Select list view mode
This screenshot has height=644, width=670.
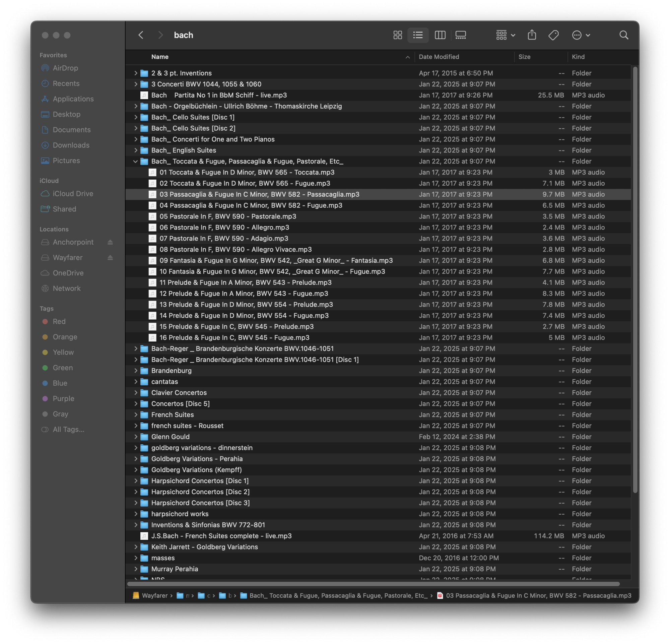[x=418, y=35]
